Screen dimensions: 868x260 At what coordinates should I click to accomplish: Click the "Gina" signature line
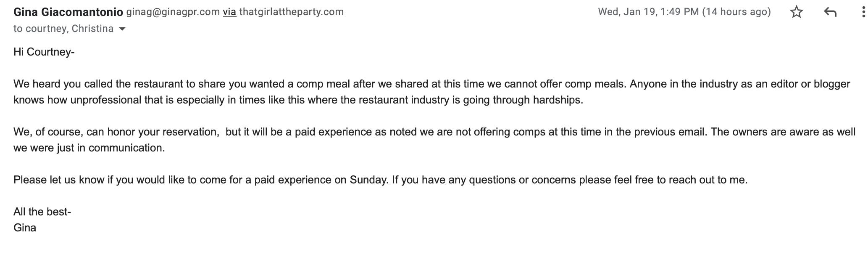25,228
